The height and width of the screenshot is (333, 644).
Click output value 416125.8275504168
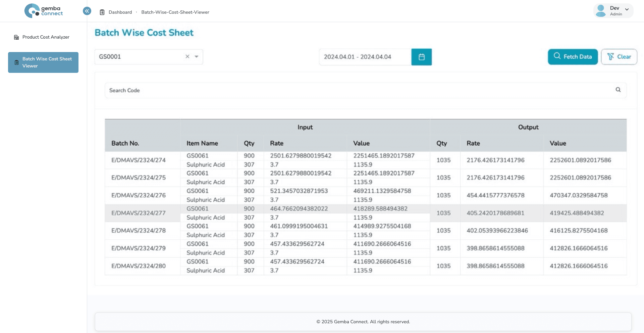click(x=579, y=231)
